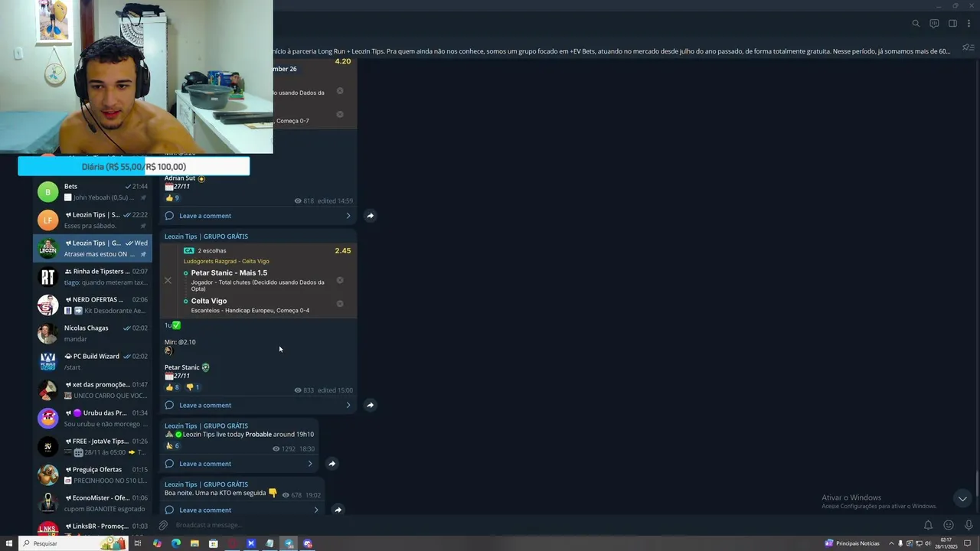Toggle the reaction showing 6 count
The image size is (980, 551).
pos(173,445)
